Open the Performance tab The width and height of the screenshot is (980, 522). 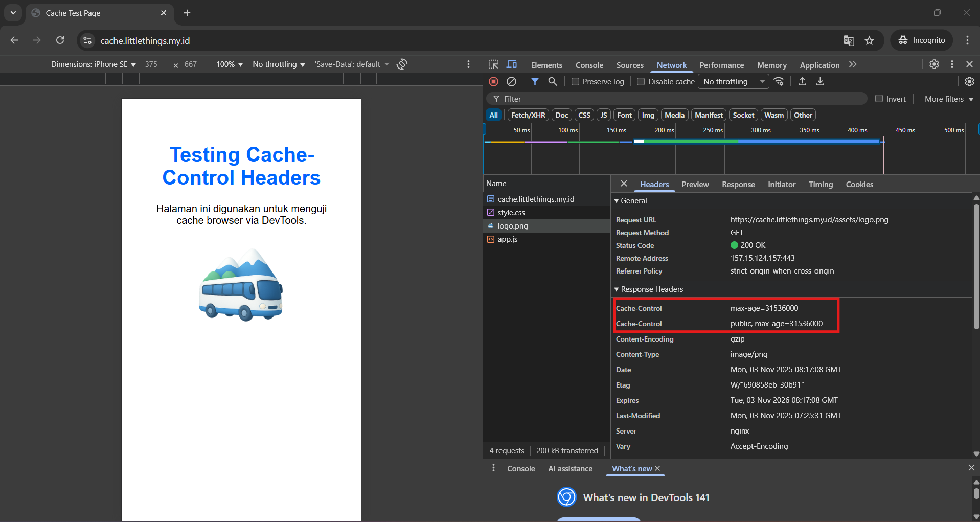click(721, 65)
